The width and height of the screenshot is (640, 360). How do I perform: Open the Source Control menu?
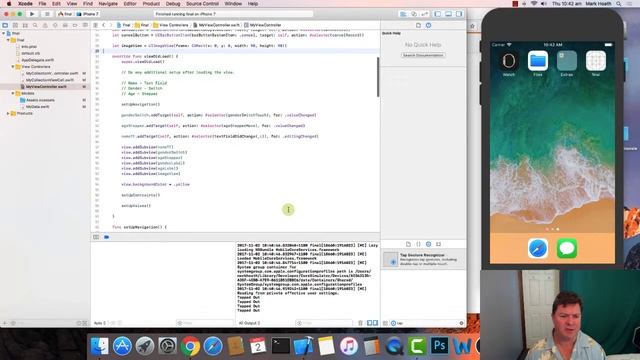click(202, 4)
